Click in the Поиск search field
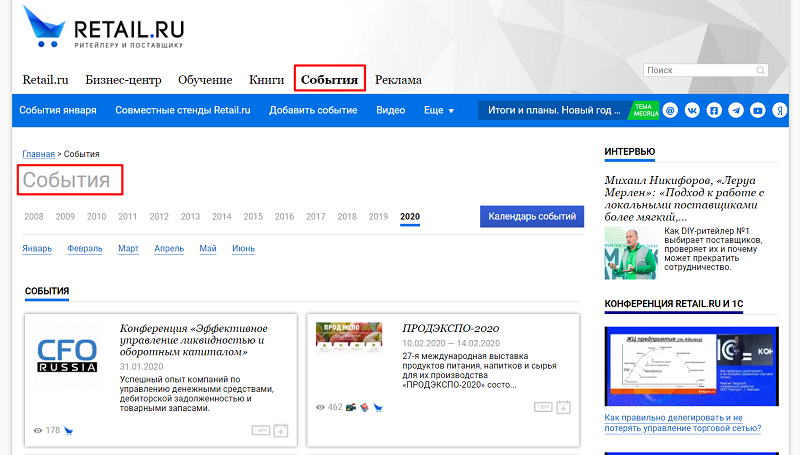The height and width of the screenshot is (455, 800). pyautogui.click(x=706, y=70)
